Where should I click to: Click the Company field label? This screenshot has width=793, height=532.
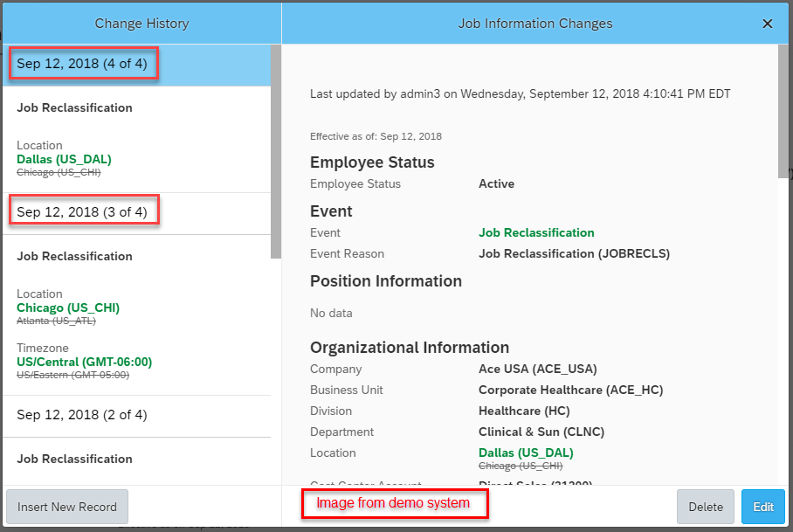point(336,370)
